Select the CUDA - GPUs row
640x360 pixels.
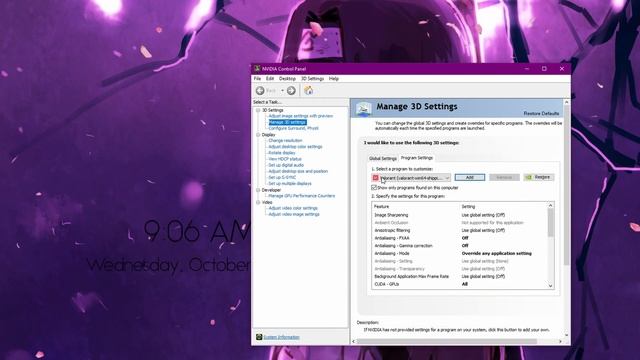click(x=459, y=284)
